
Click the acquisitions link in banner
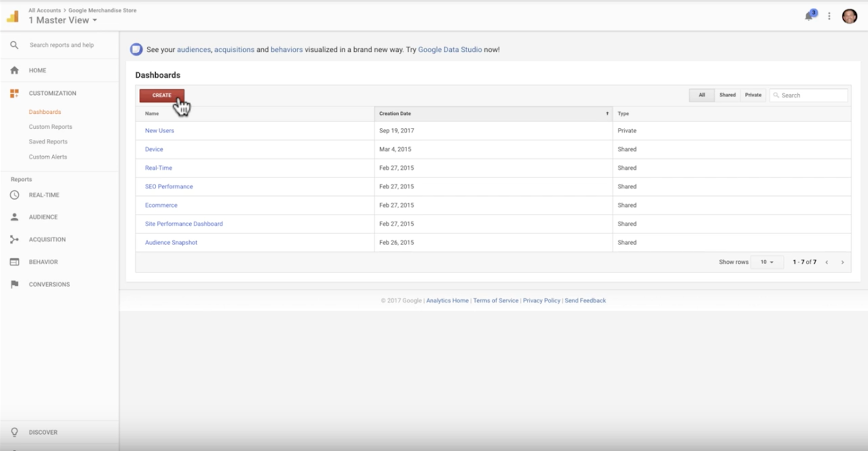[234, 50]
